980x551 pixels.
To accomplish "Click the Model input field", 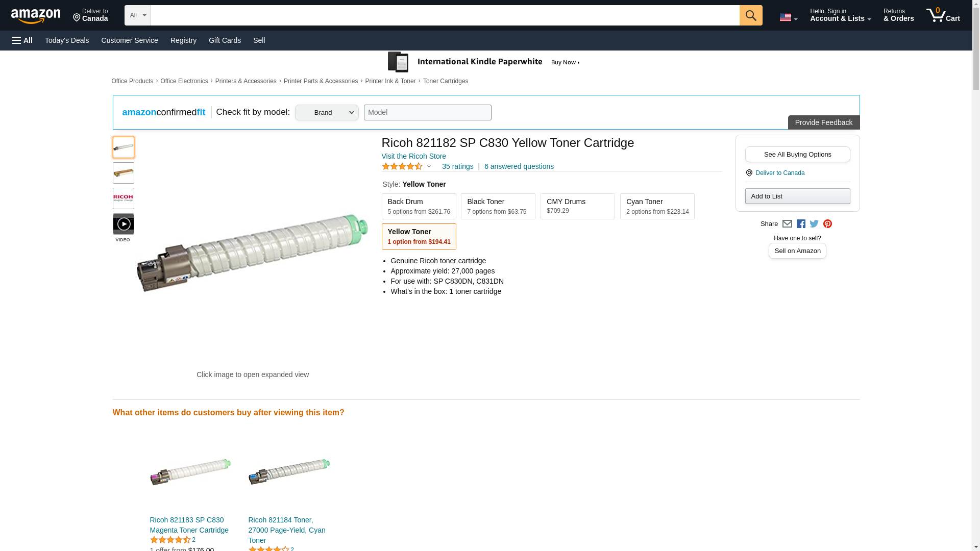I will pyautogui.click(x=427, y=113).
